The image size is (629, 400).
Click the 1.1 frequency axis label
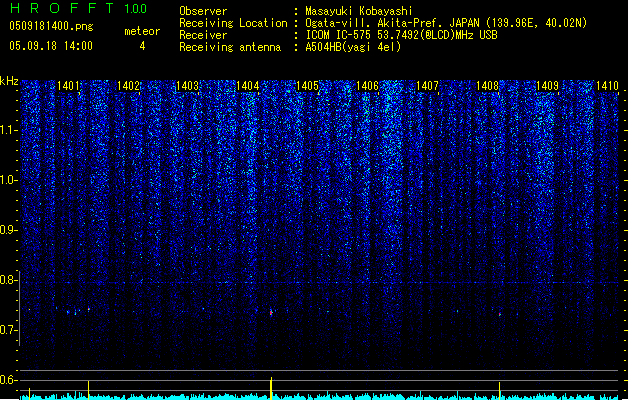pyautogui.click(x=9, y=130)
